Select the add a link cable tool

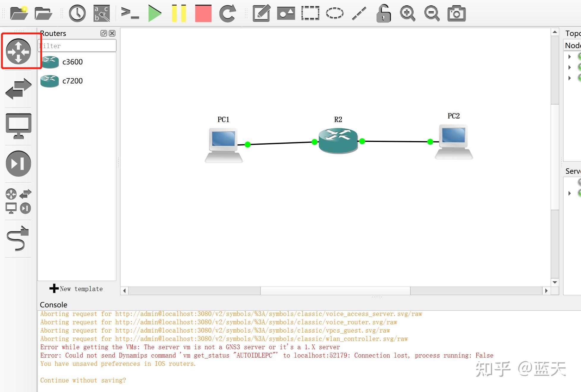[18, 238]
